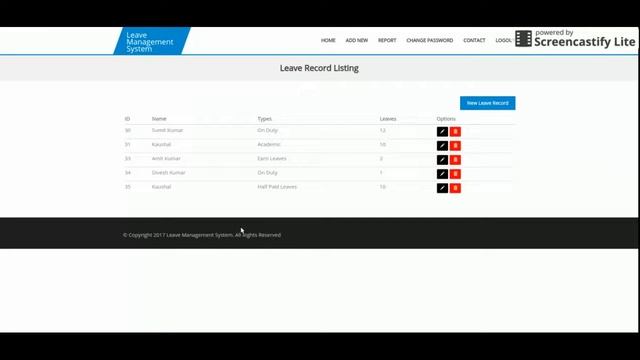The height and width of the screenshot is (360, 640).
Task: Edit the Kaushal Half Paid Leaves record
Action: 442,188
